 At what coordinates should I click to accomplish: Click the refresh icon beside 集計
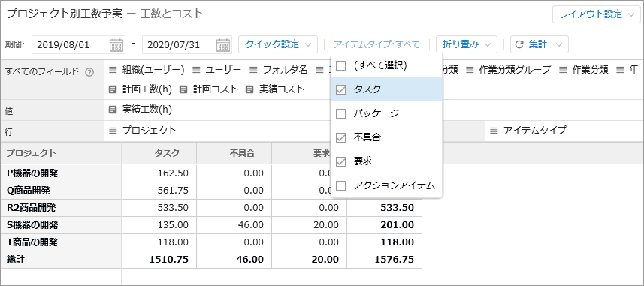click(519, 45)
